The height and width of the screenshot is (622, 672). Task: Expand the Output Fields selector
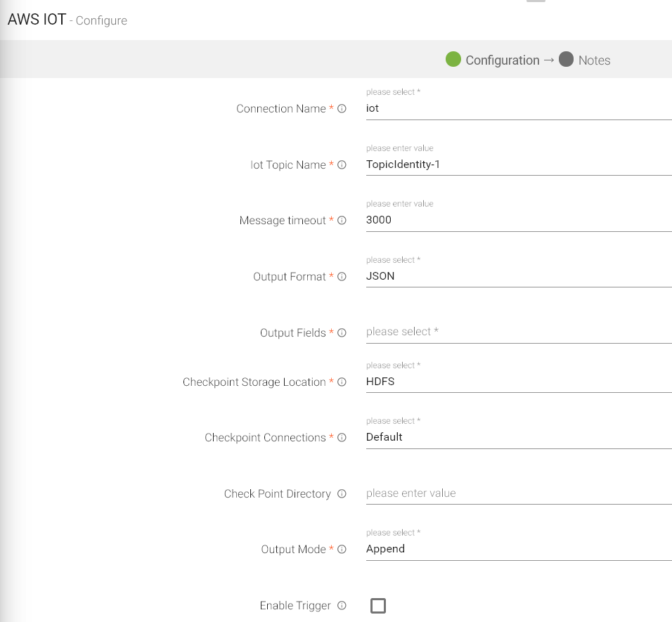(x=518, y=332)
